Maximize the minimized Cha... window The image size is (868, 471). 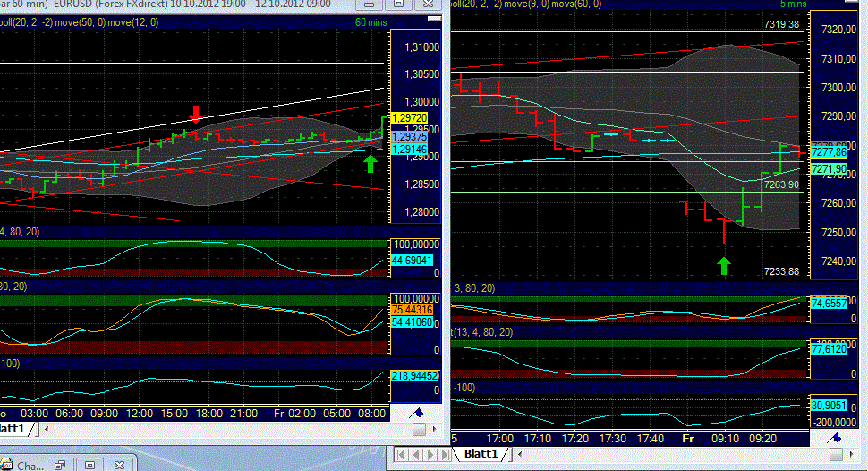tap(90, 465)
